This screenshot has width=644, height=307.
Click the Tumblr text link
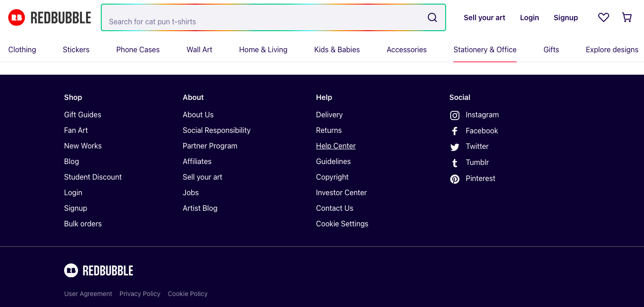coord(477,162)
